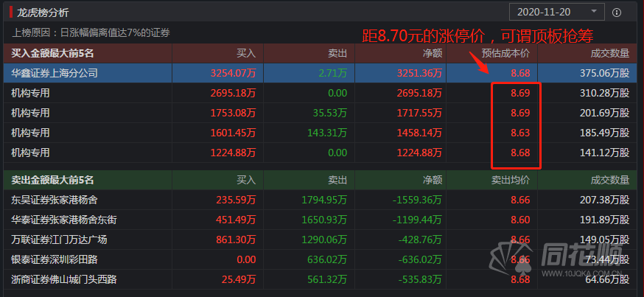Viewport: 644px width, 297px height.
Task: Click buy amount 451.49万
Action: pos(235,220)
